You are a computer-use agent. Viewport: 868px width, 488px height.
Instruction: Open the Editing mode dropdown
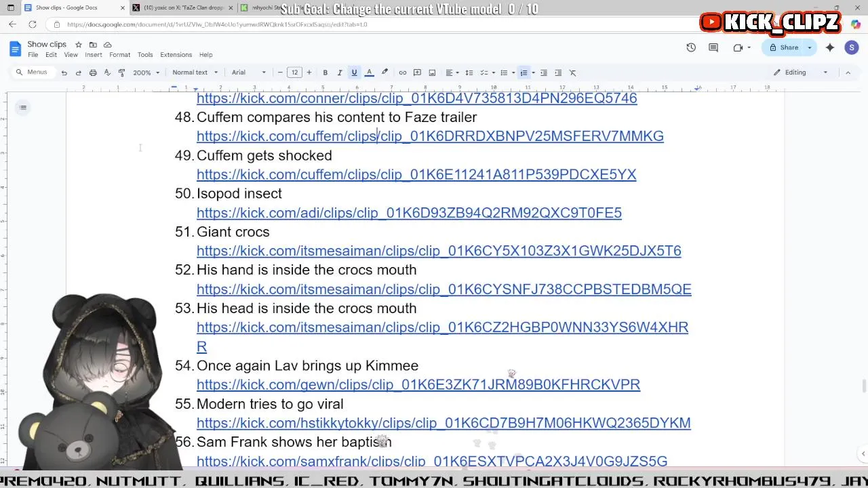(801, 73)
